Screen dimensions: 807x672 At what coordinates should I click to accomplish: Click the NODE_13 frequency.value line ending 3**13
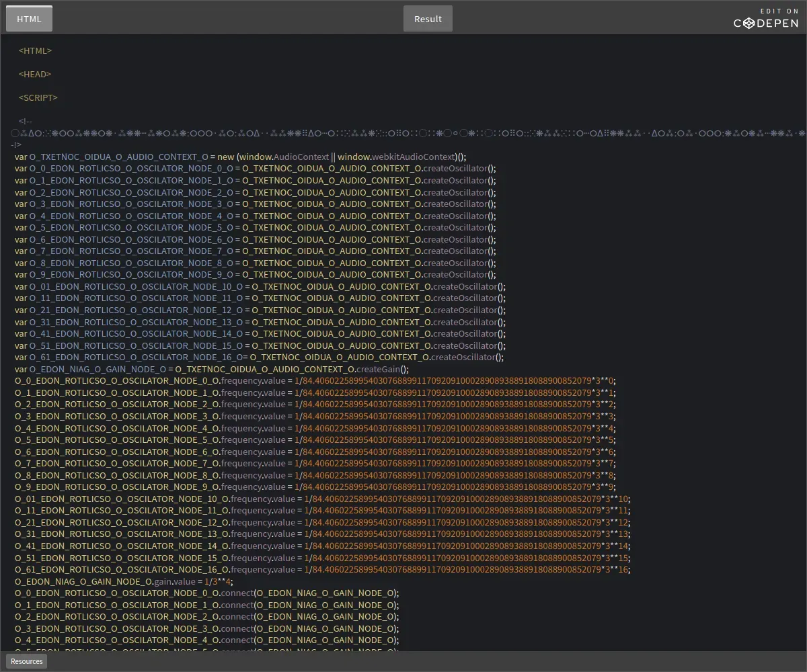[x=323, y=534]
